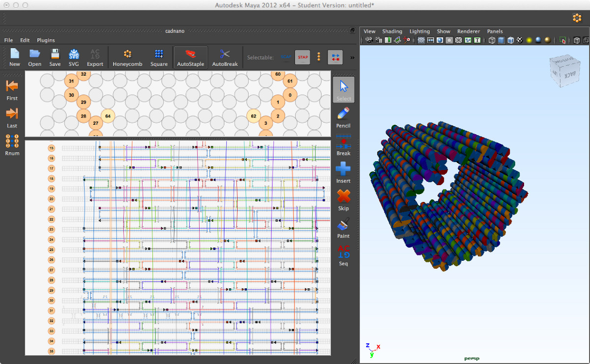The width and height of the screenshot is (590, 364).
Task: Select the Skip tool
Action: tap(343, 200)
